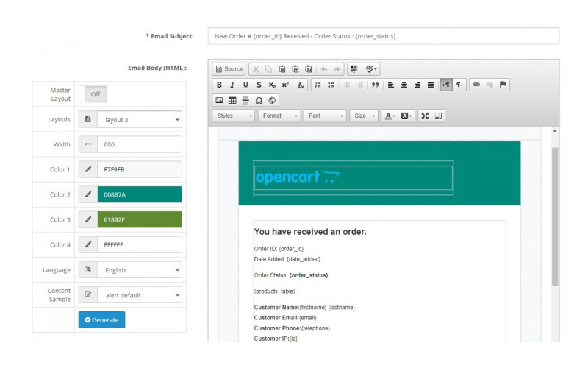This screenshot has height=368, width=588.
Task: Click the Source view button
Action: 229,69
